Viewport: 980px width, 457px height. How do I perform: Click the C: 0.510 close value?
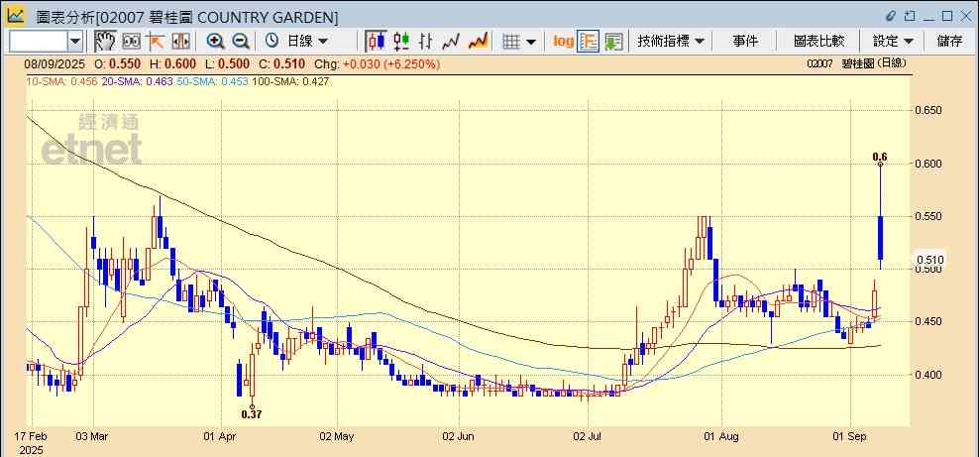pyautogui.click(x=281, y=63)
